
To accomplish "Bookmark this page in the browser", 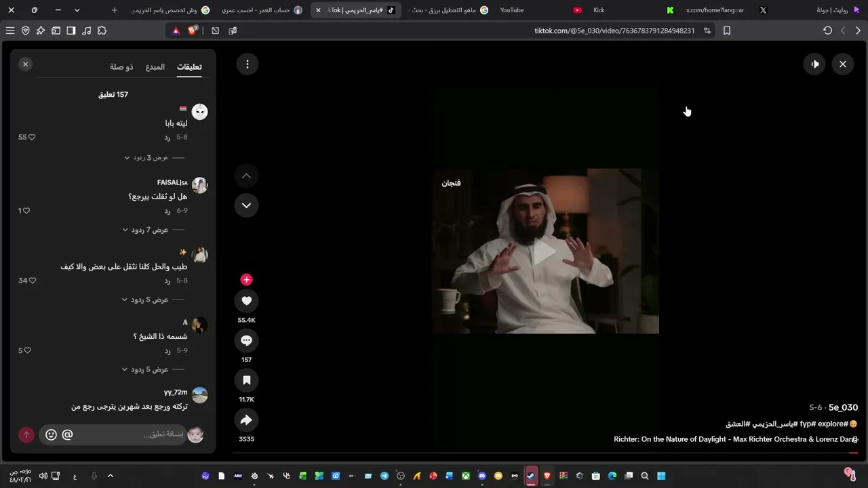I will point(727,30).
